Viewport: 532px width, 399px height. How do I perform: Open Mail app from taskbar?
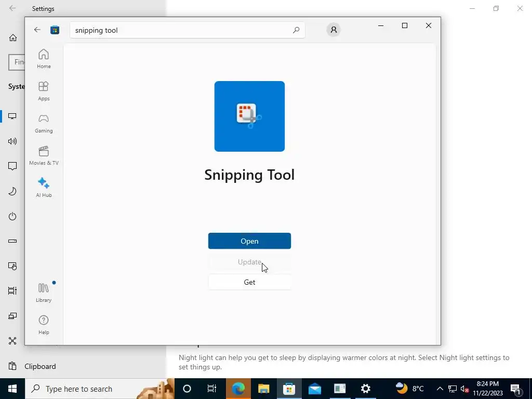314,389
